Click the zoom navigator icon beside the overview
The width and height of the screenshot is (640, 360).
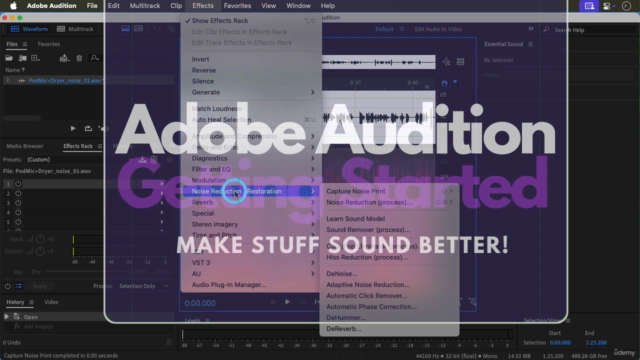446,62
